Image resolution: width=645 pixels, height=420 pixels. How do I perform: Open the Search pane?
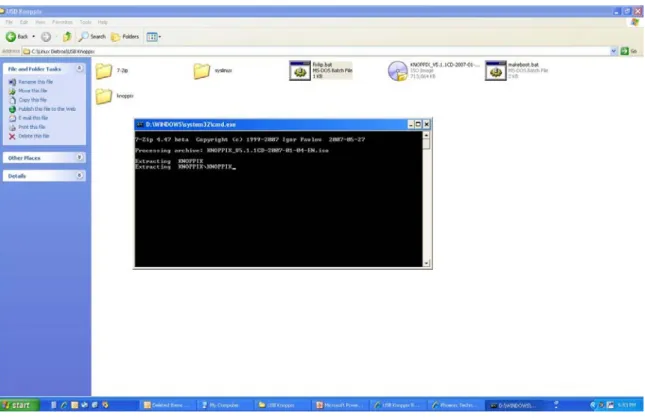(x=92, y=37)
